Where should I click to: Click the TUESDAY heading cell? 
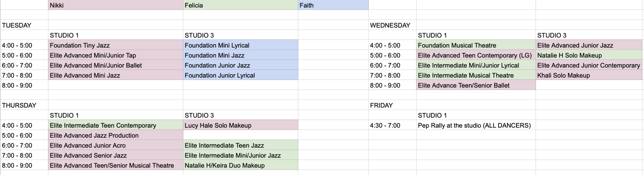pyautogui.click(x=24, y=25)
